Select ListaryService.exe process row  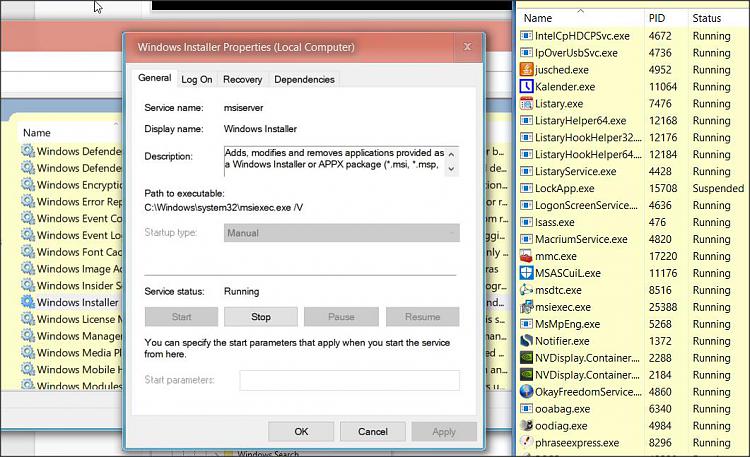(x=632, y=171)
